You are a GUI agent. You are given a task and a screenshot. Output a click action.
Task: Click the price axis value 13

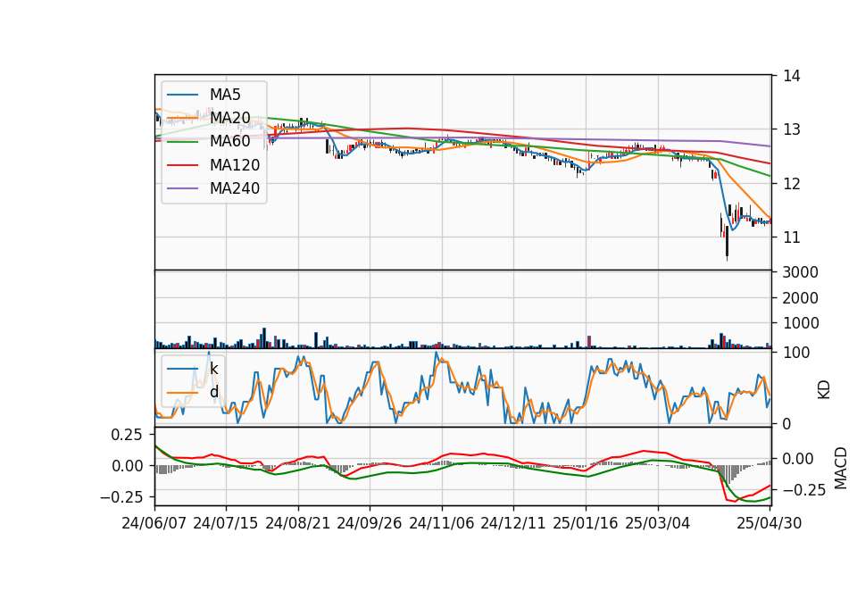tap(792, 129)
